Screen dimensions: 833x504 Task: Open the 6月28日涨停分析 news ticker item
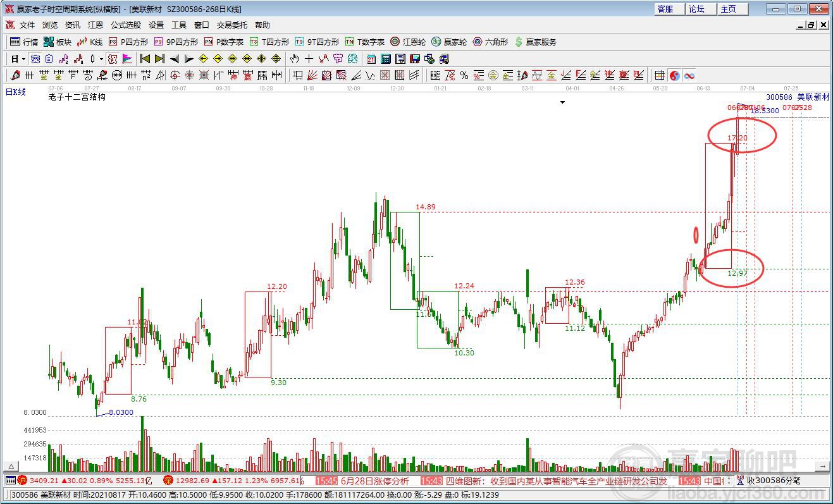point(375,481)
